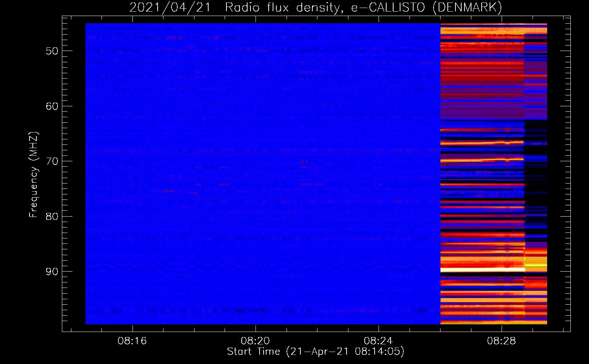This screenshot has height=364, width=589.
Task: Click the 08:16 time tick label
Action: (132, 341)
